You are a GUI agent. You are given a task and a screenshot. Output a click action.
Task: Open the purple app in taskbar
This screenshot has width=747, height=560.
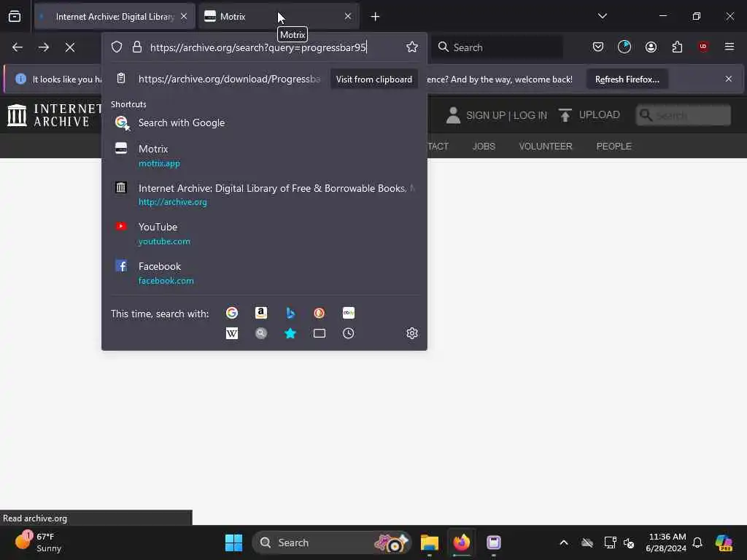pos(494,542)
